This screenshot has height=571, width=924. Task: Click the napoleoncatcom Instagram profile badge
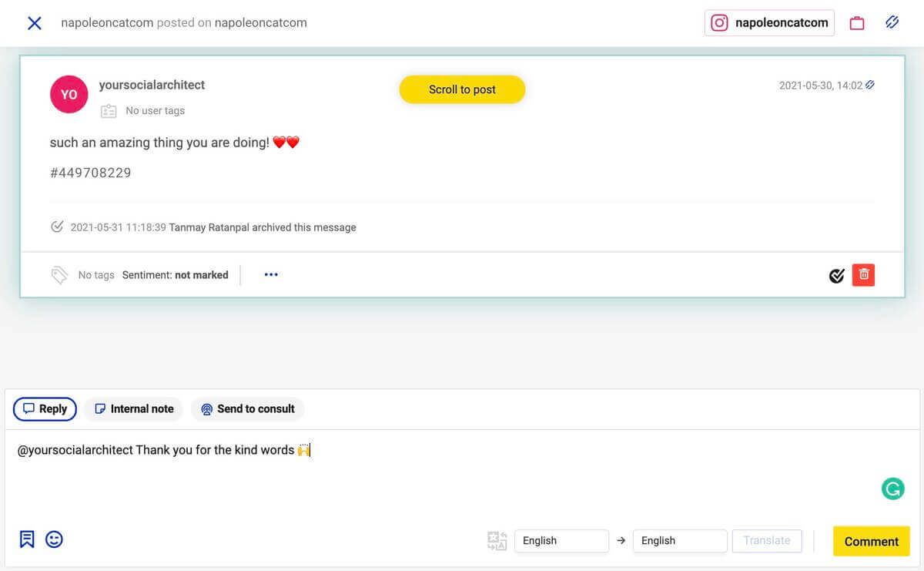[x=769, y=23]
